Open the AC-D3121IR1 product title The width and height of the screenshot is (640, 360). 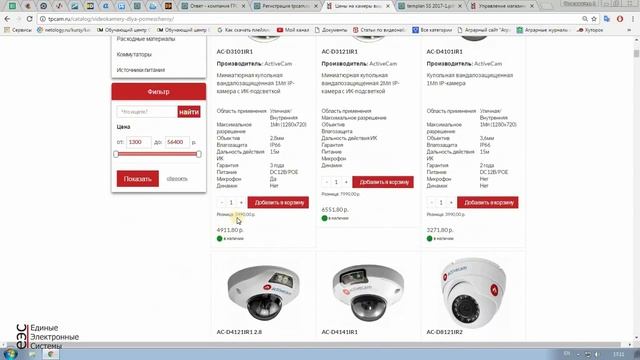coord(340,52)
